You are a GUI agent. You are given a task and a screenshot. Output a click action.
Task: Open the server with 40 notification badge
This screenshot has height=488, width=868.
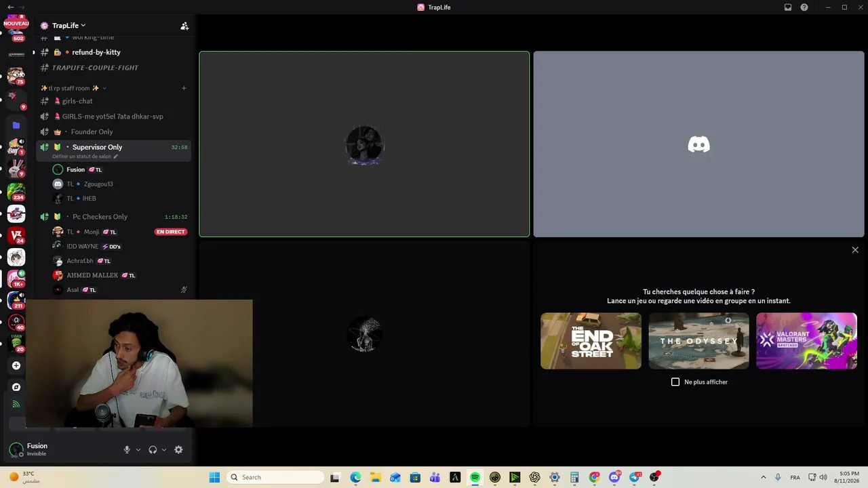pyautogui.click(x=16, y=322)
